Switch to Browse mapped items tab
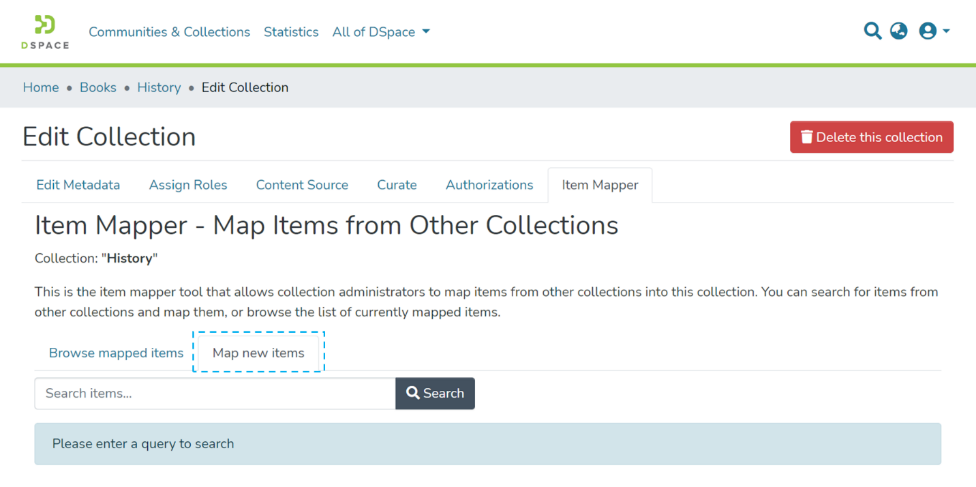 click(x=116, y=353)
